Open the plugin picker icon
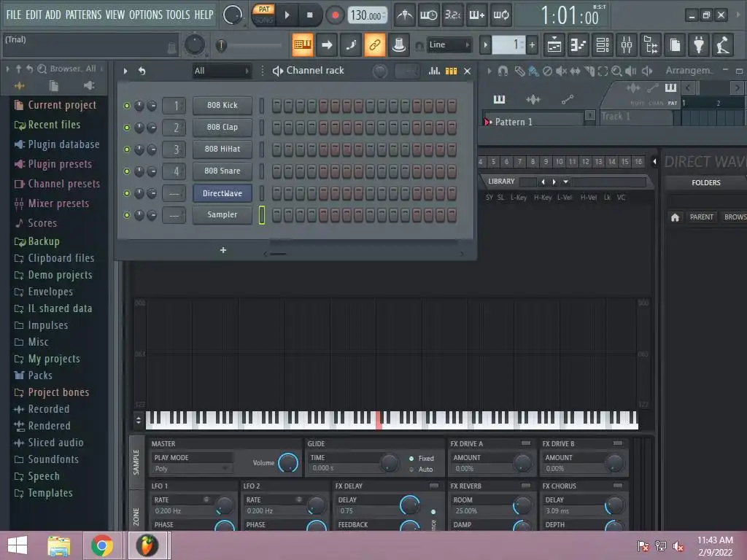 (x=698, y=45)
